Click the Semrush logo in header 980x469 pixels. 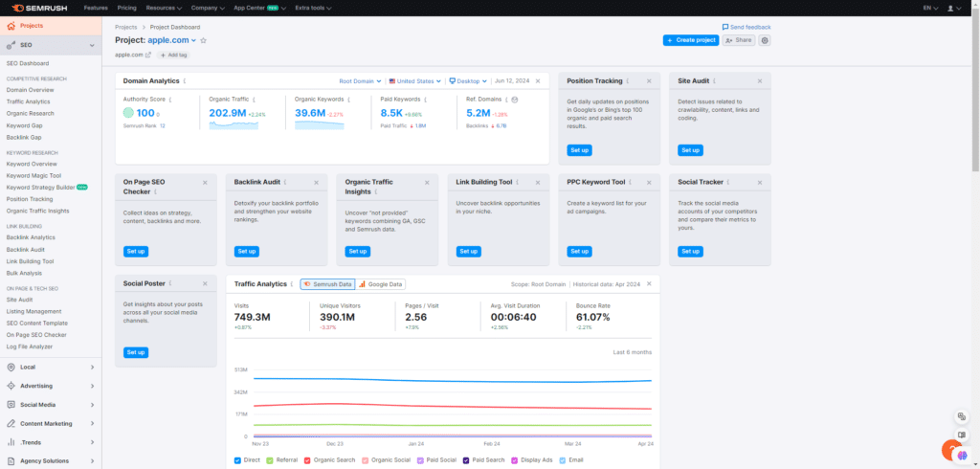pyautogui.click(x=39, y=8)
